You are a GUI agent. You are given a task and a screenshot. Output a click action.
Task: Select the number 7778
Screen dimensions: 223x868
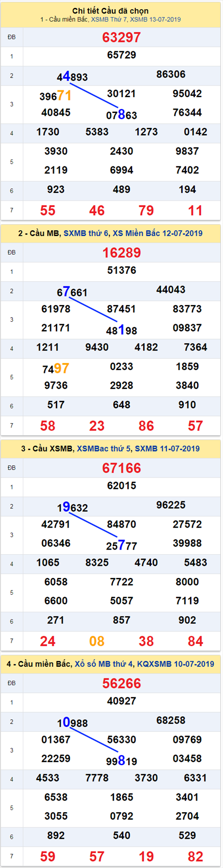coord(97,778)
